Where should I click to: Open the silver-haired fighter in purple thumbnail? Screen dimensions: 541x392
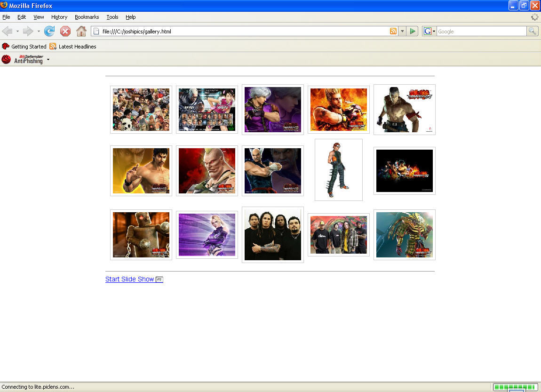tap(273, 110)
